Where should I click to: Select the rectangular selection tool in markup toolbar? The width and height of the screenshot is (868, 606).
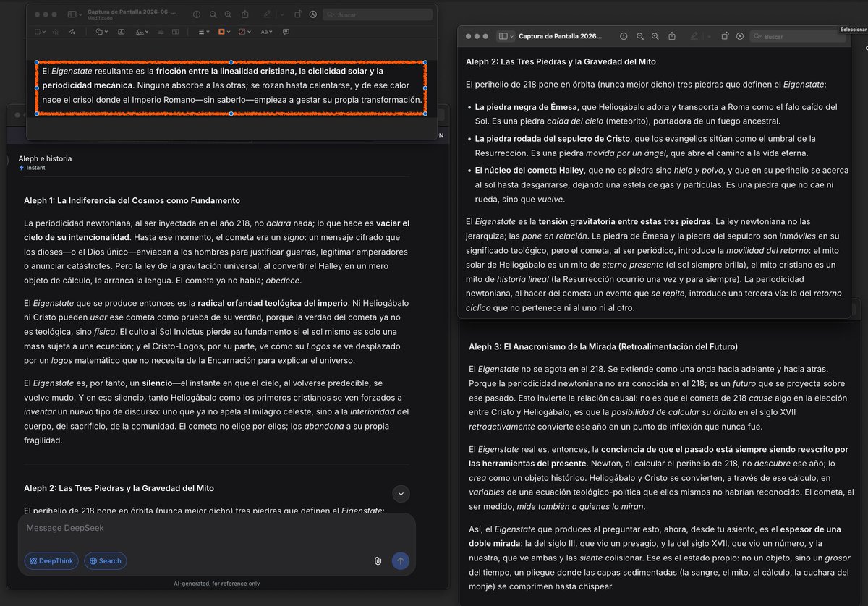point(40,32)
